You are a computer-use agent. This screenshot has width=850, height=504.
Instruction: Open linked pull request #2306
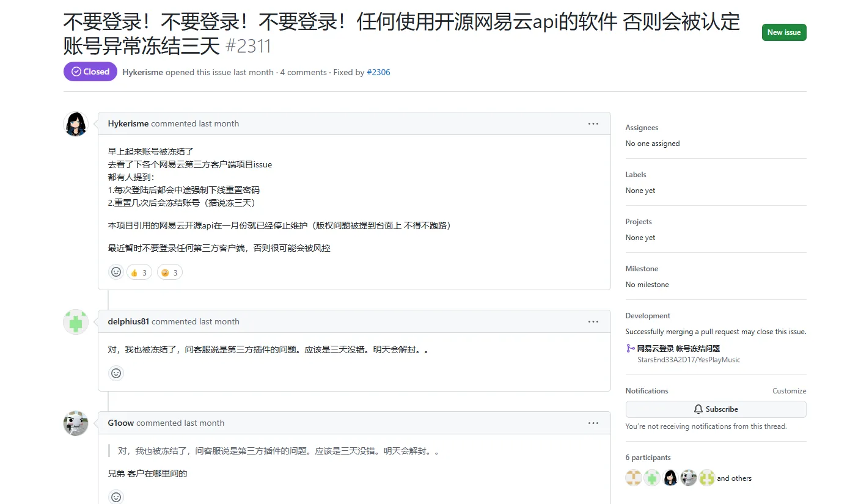click(x=378, y=72)
